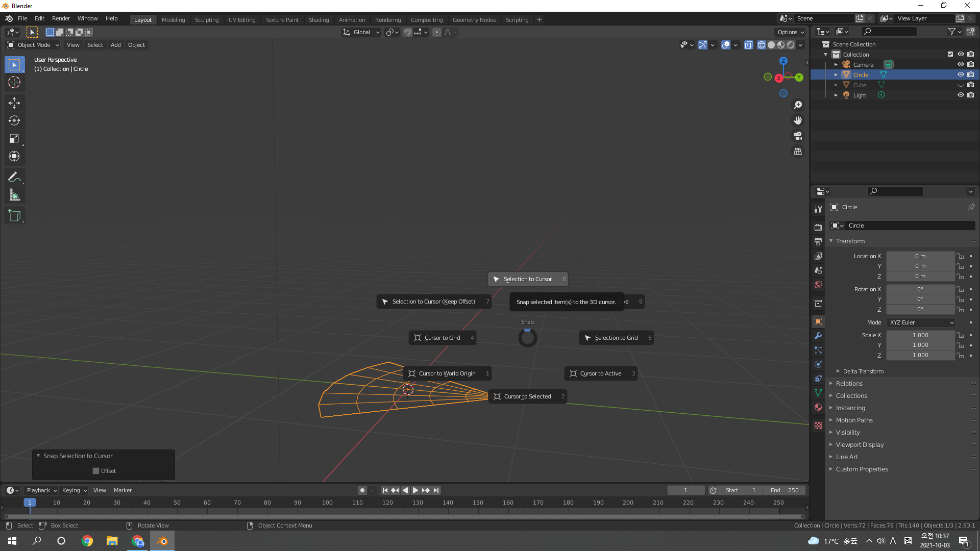Choose Cursor to World Origin in the pie menu

click(447, 373)
